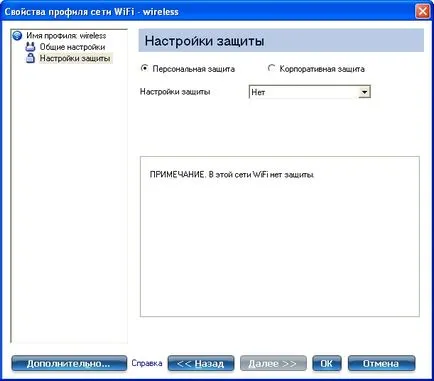Click the Далее >> button
Screen dimensions: 434x381
coord(273,363)
